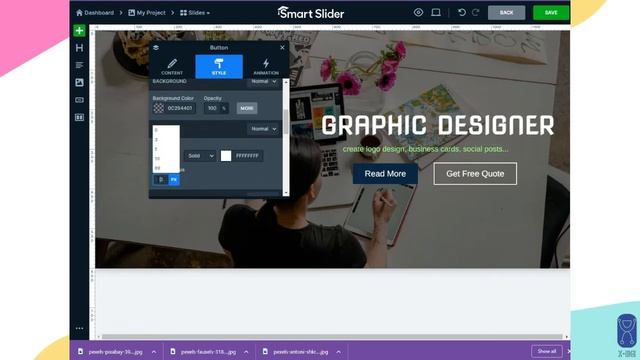This screenshot has width=640, height=360.
Task: Click the panel scrollbar down arrow
Action: [286, 193]
